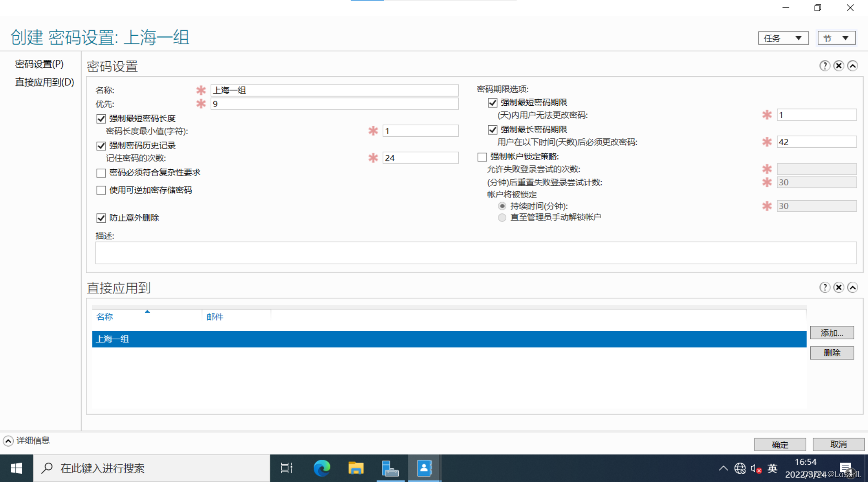The image size is (868, 482).
Task: Close the 密码设置 section with X icon
Action: [x=838, y=66]
